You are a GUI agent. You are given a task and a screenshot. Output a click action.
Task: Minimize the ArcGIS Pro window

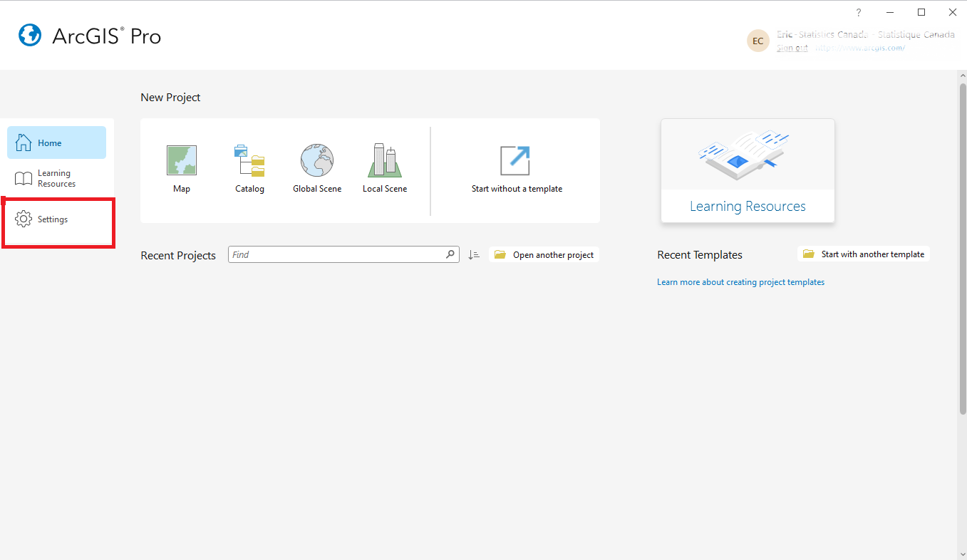pyautogui.click(x=890, y=12)
